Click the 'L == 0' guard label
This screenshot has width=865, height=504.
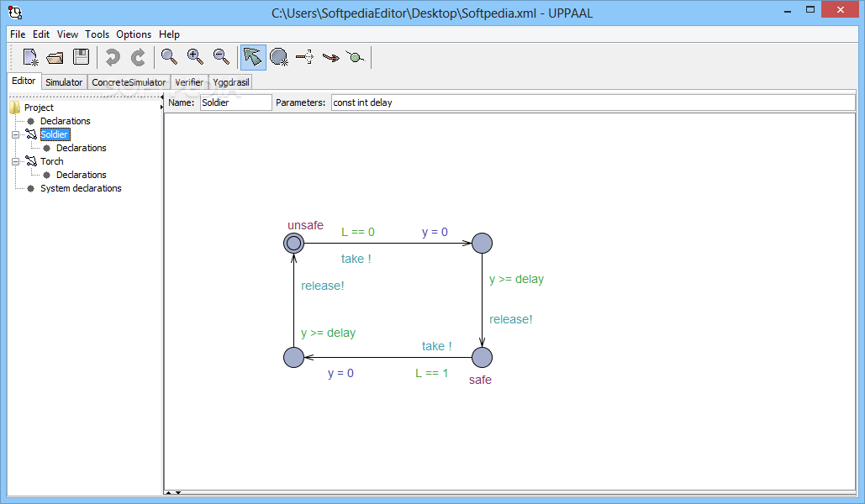(357, 232)
